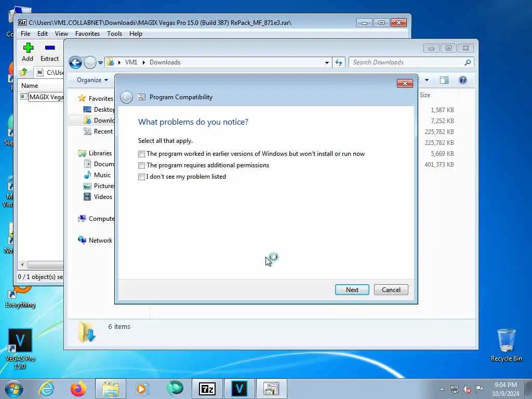Select Network in navigation pane

[x=96, y=241]
